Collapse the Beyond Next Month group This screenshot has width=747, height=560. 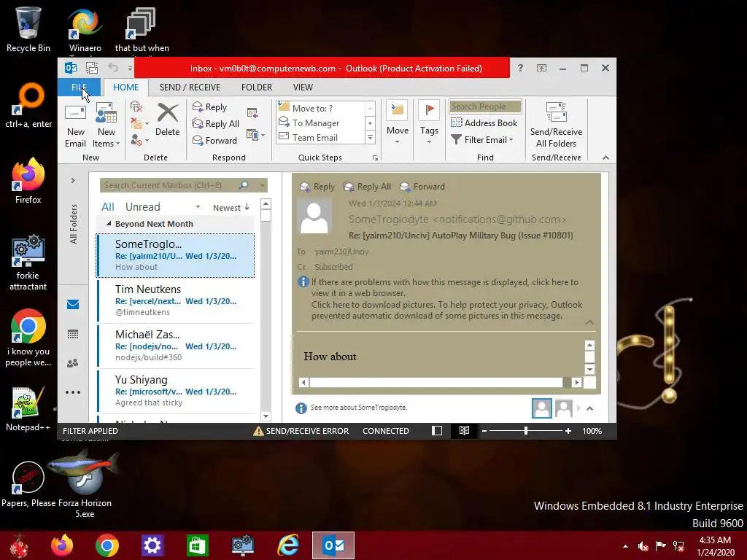(x=109, y=223)
